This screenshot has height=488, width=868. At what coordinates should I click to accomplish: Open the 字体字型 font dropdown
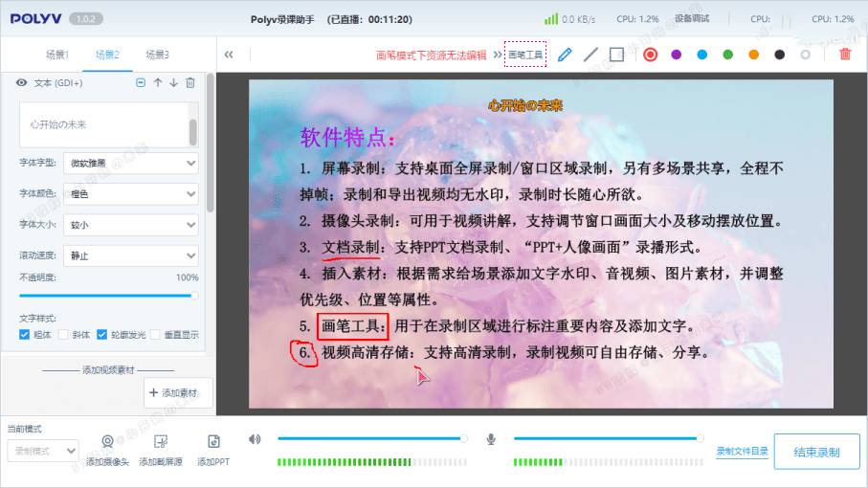click(131, 164)
